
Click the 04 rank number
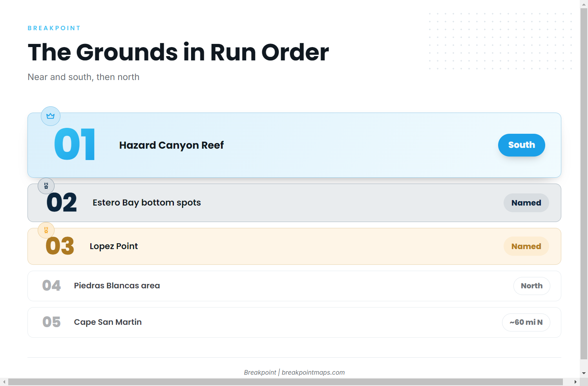pos(51,286)
